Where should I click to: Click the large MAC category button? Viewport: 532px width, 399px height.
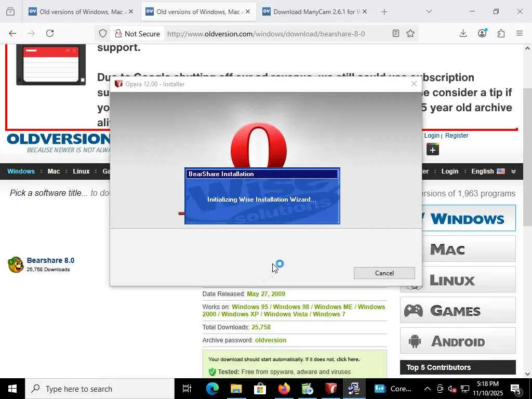click(x=468, y=249)
